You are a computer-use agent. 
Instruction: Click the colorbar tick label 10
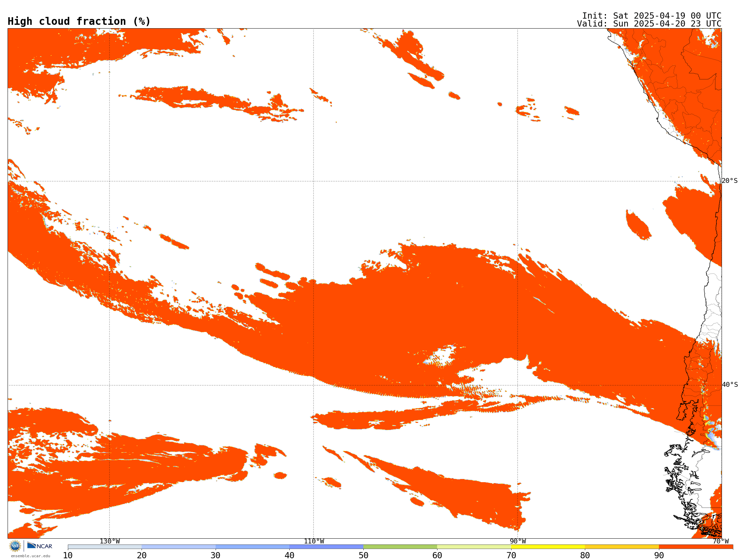pyautogui.click(x=68, y=556)
